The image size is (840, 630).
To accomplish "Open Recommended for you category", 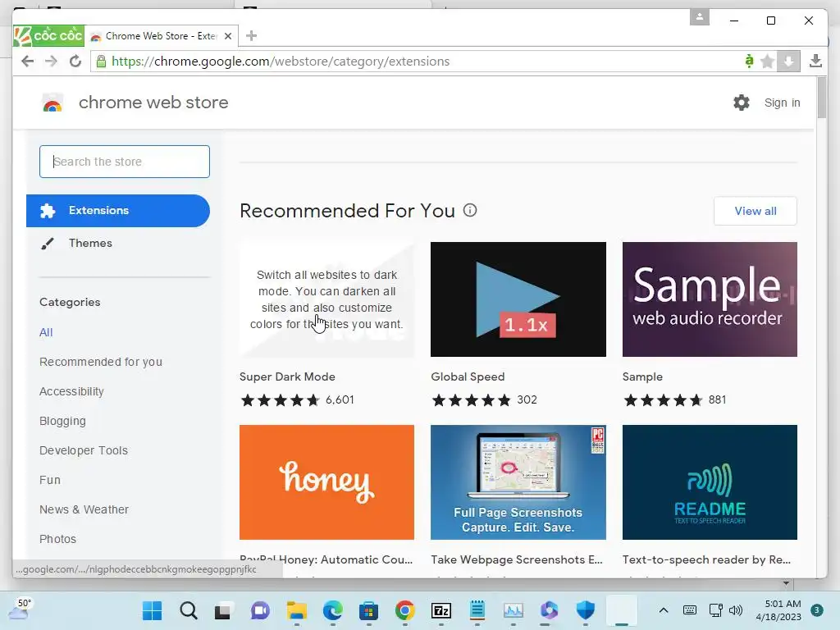I will [x=101, y=362].
